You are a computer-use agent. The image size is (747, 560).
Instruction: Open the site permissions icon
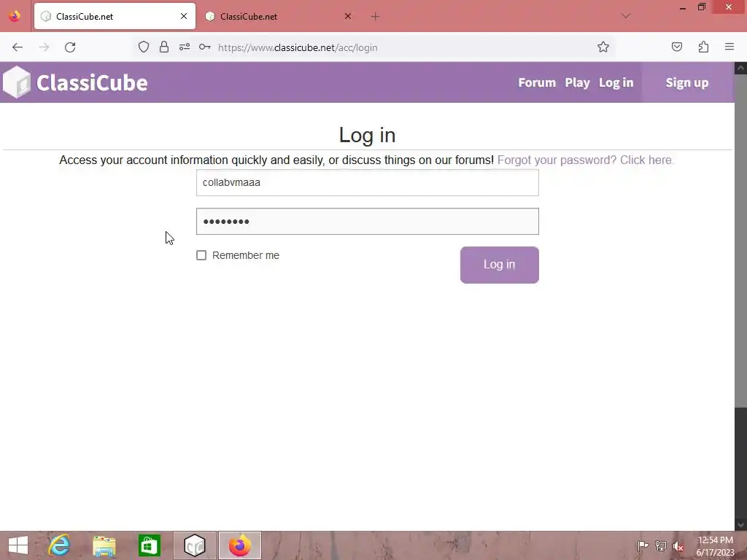click(x=185, y=47)
